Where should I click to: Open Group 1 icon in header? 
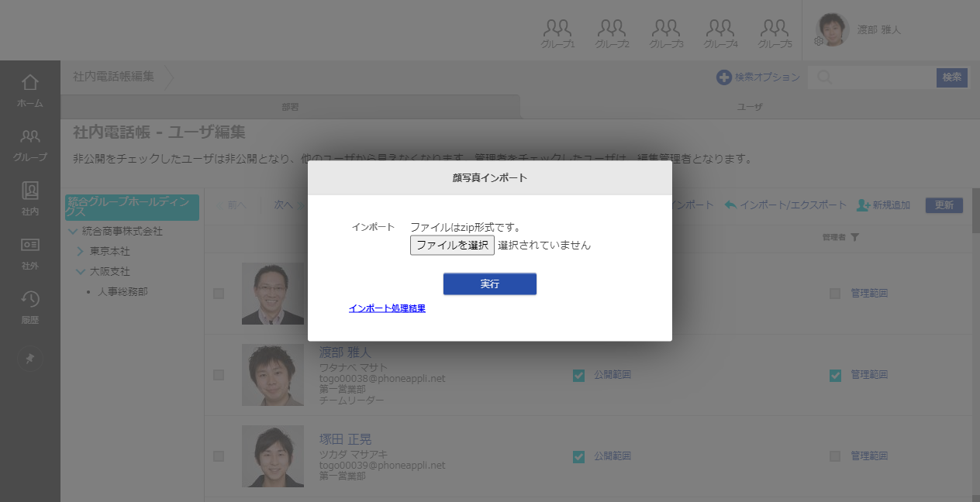(557, 33)
